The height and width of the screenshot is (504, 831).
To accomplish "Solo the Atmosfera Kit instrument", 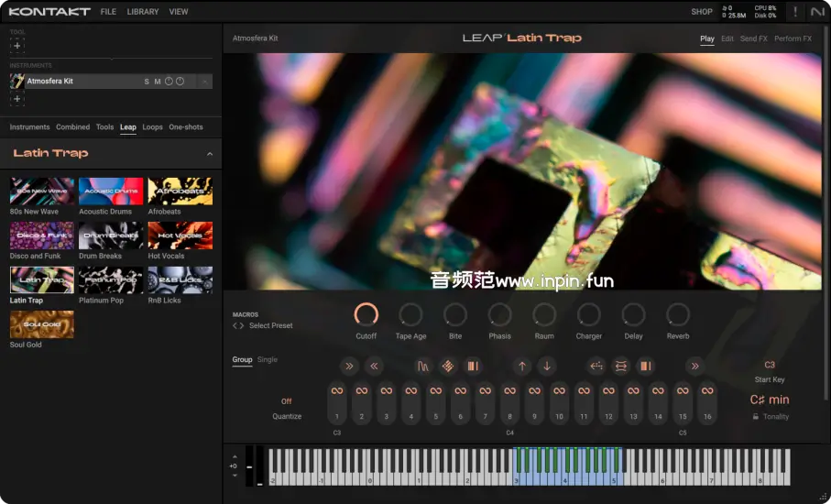I will [146, 82].
